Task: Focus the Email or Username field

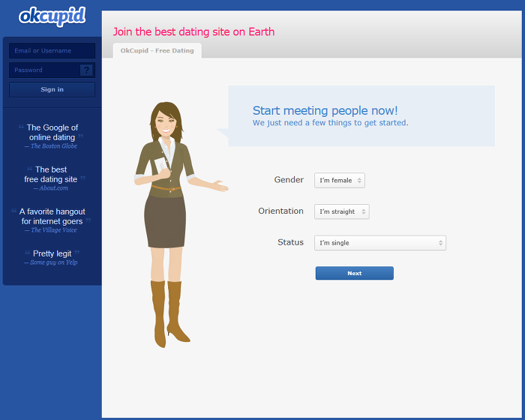Action: (52, 50)
